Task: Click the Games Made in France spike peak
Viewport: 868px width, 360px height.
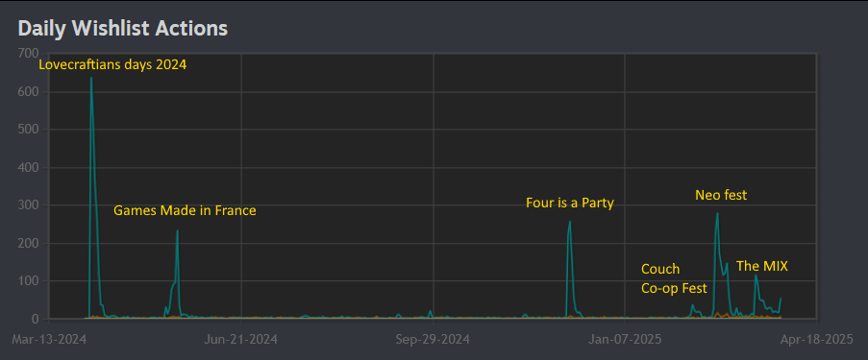Action: 177,231
